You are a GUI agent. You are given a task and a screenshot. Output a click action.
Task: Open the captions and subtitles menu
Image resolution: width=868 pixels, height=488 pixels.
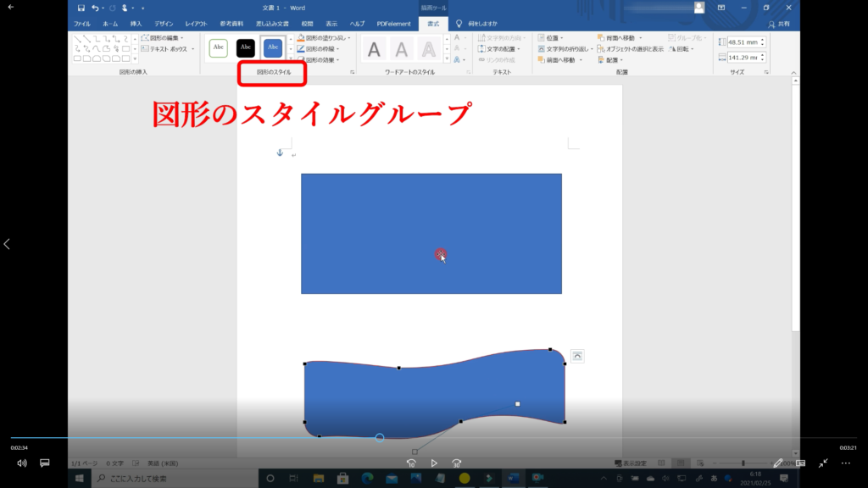(x=45, y=463)
